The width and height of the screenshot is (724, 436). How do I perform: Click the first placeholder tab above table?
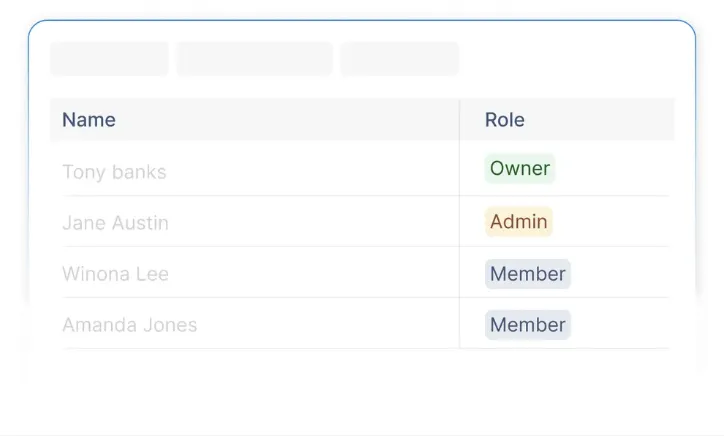click(109, 59)
